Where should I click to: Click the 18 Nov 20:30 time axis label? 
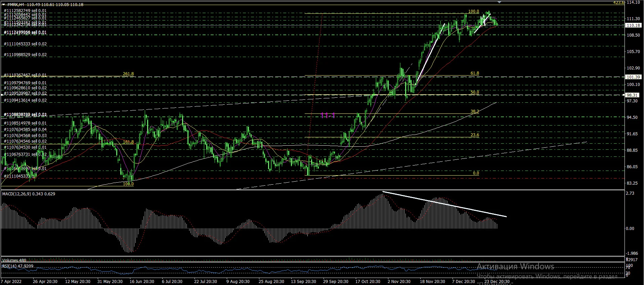(432, 281)
